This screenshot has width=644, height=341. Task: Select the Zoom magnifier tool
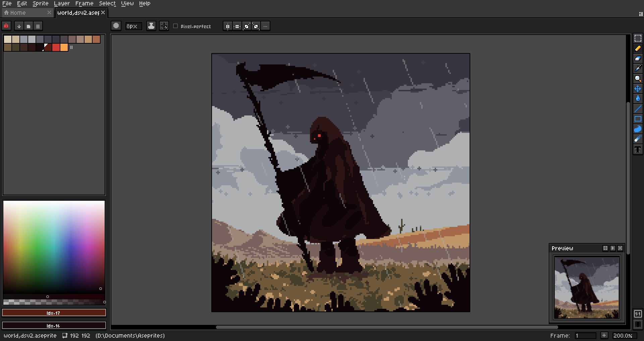coord(638,79)
